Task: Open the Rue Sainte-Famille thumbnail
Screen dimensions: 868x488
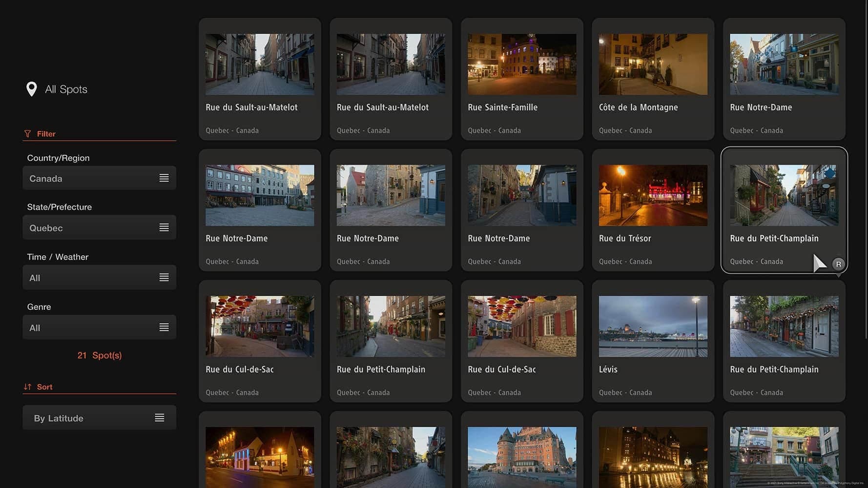Action: coord(522,64)
